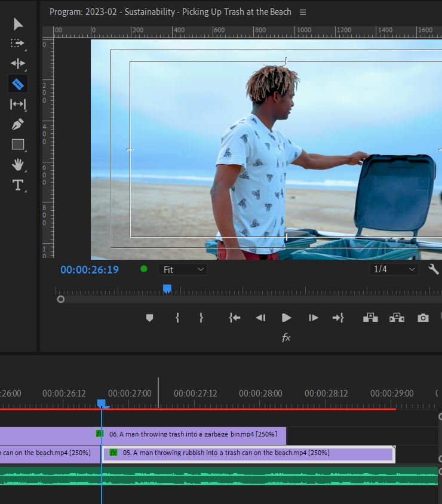The image size is (442, 504).
Task: Click the Mark In button
Action: [177, 318]
